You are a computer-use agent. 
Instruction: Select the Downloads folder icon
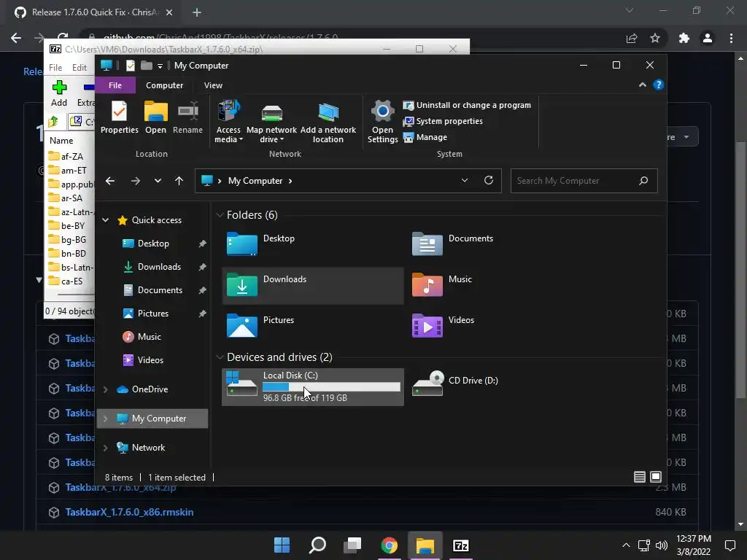click(x=242, y=285)
